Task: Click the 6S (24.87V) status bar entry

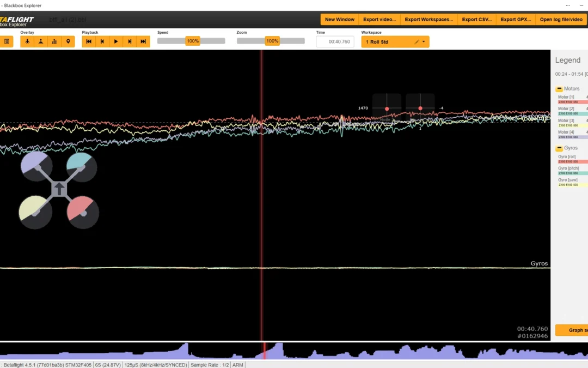Action: click(x=108, y=365)
